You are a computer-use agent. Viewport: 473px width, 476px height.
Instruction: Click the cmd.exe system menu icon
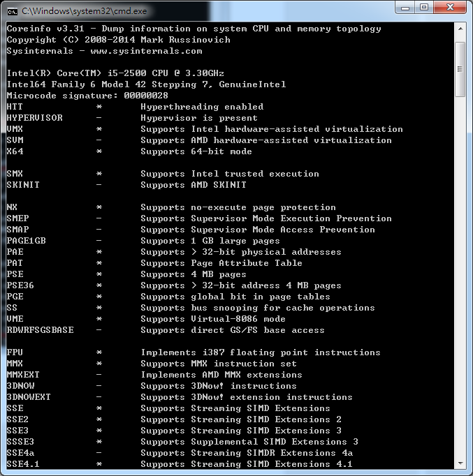pyautogui.click(x=12, y=12)
